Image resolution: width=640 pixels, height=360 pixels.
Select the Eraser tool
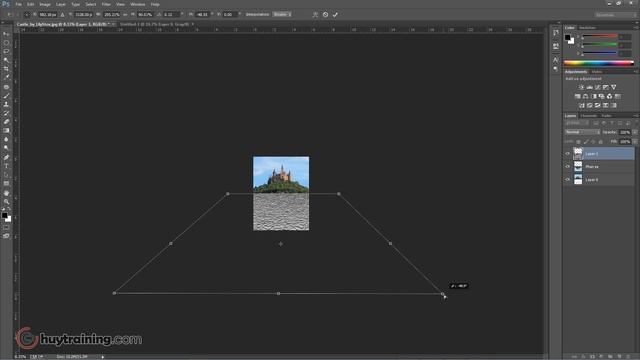click(x=6, y=122)
